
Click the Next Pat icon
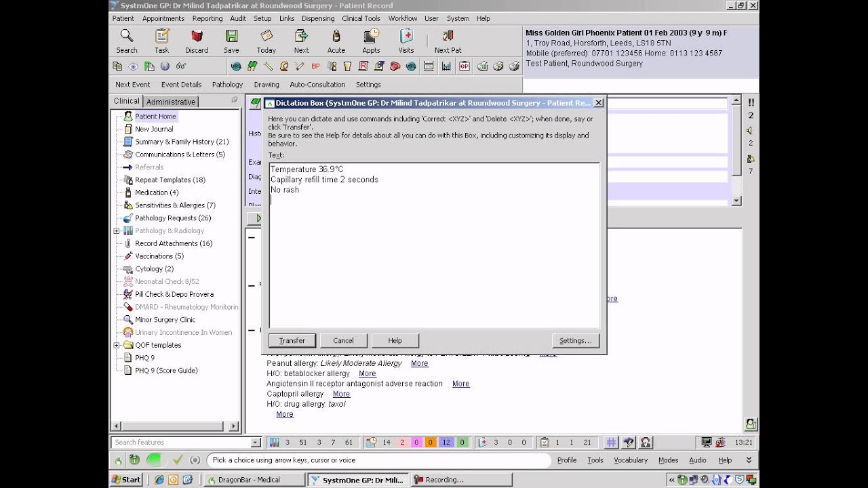click(x=448, y=41)
